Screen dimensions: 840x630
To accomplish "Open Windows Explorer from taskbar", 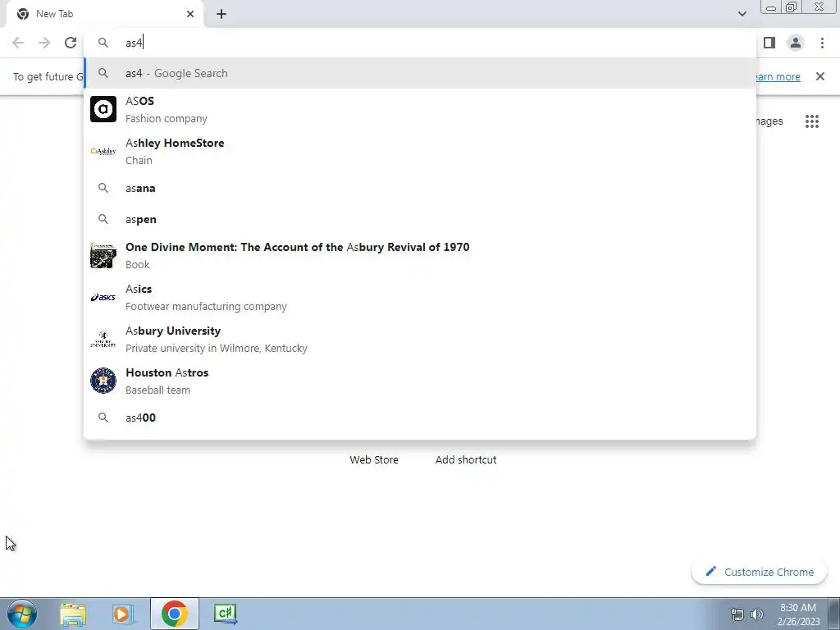I will 73,614.
